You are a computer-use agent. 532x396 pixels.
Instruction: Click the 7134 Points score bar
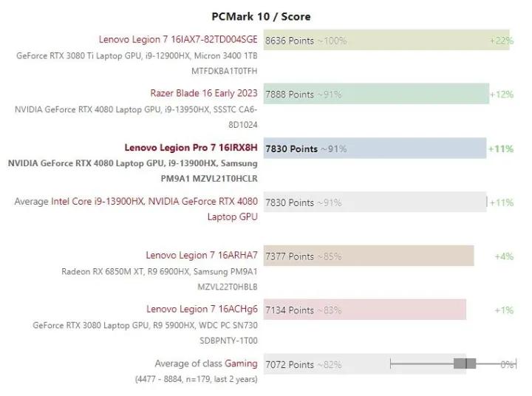click(x=364, y=310)
